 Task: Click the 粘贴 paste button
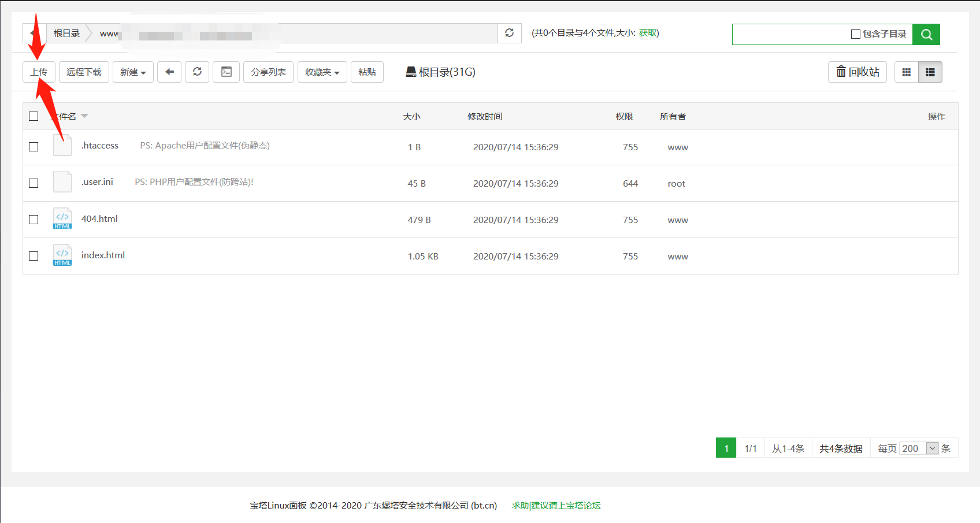click(x=367, y=72)
